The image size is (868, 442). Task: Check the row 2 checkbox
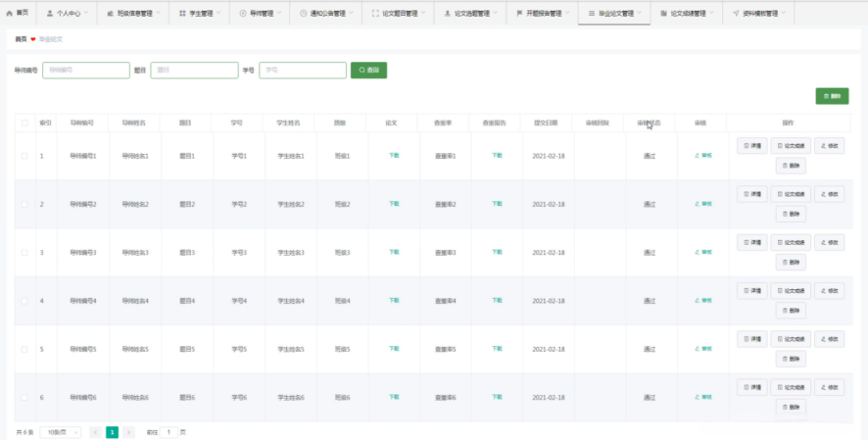[24, 205]
